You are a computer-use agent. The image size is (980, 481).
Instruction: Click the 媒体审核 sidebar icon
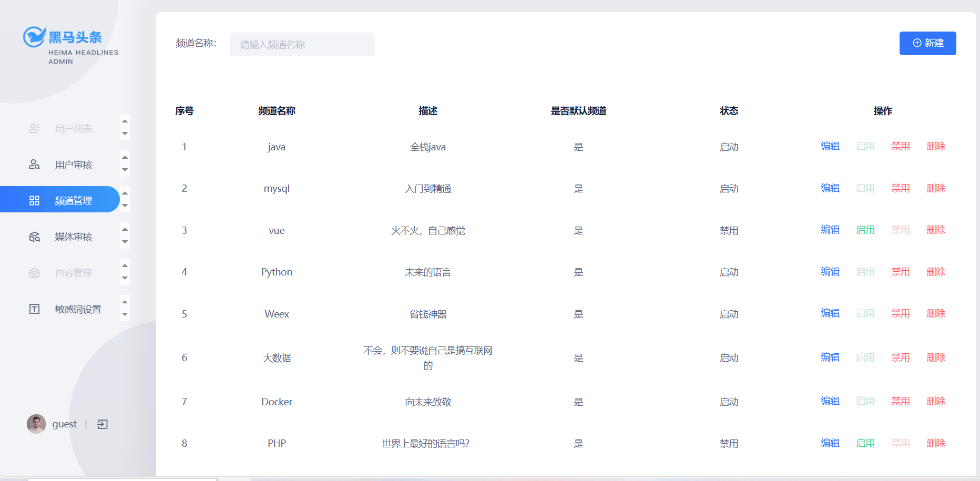[x=34, y=237]
